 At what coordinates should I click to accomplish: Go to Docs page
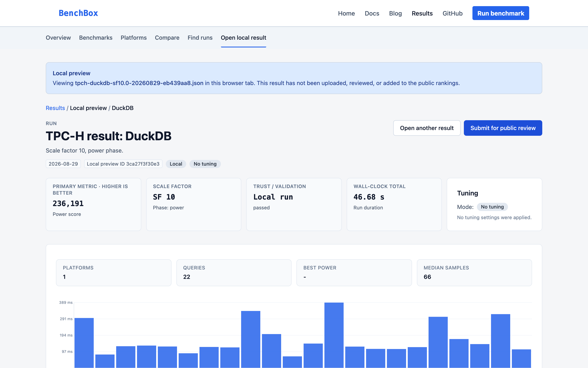(372, 13)
